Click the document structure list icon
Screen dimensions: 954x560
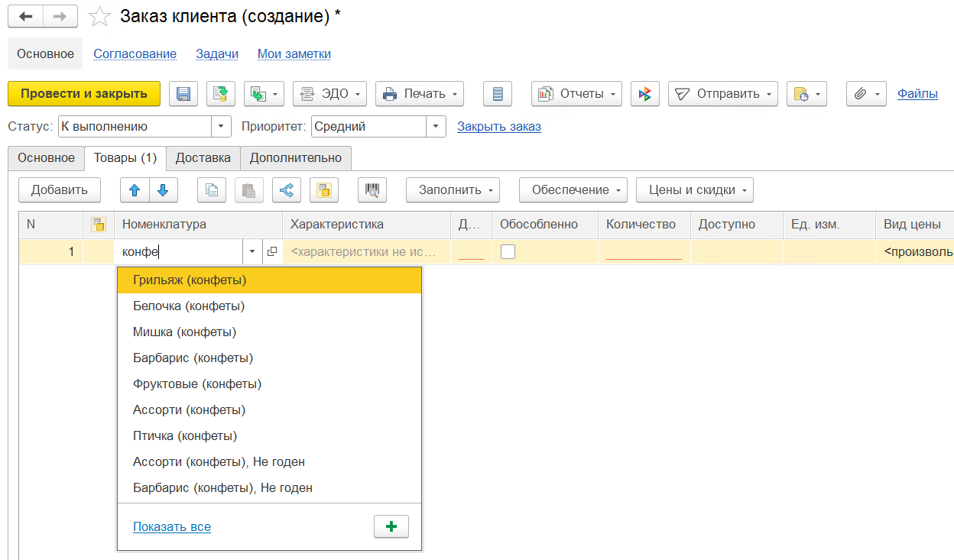(x=498, y=94)
